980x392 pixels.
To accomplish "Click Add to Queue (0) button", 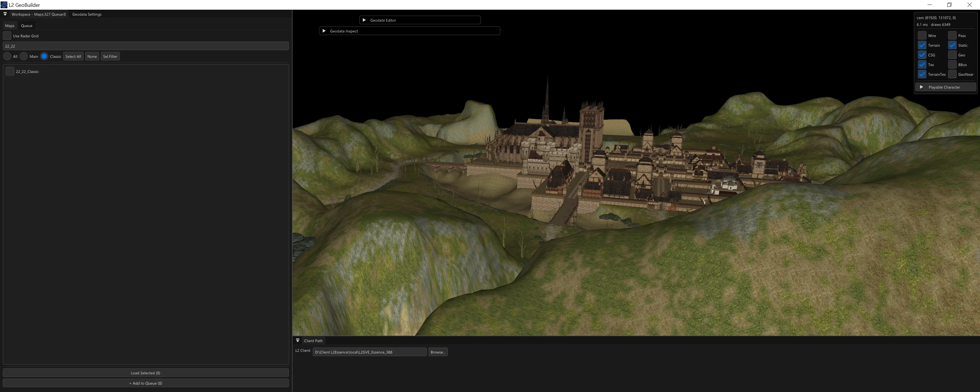I will tap(146, 383).
